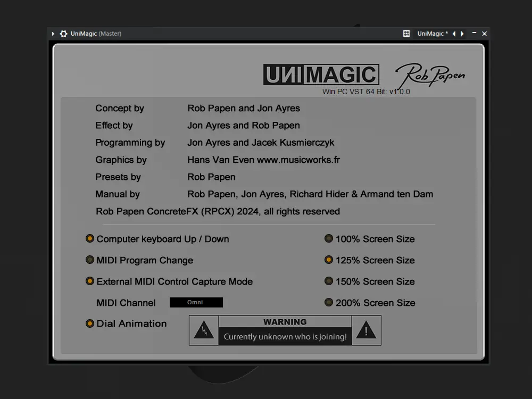Select 125% Screen Size

328,260
